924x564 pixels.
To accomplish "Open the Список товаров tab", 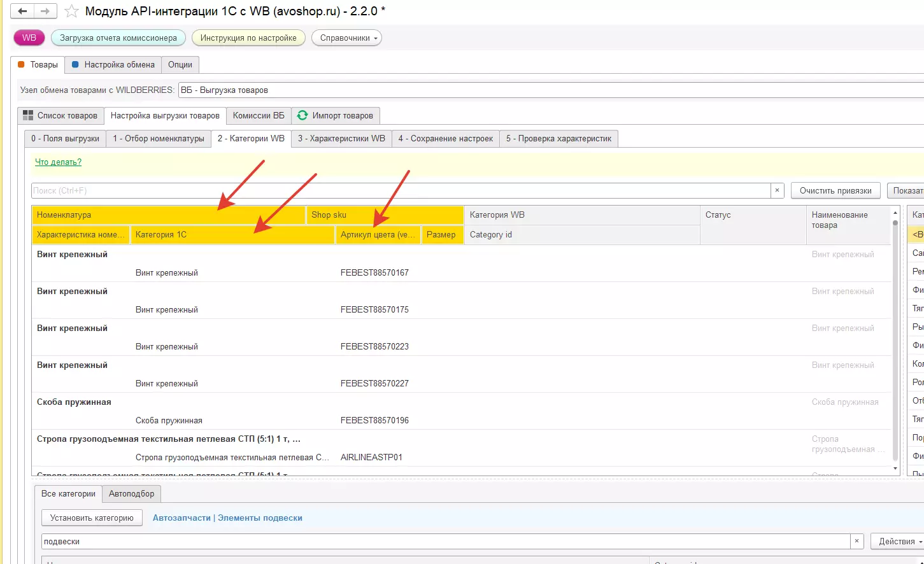I will 60,115.
